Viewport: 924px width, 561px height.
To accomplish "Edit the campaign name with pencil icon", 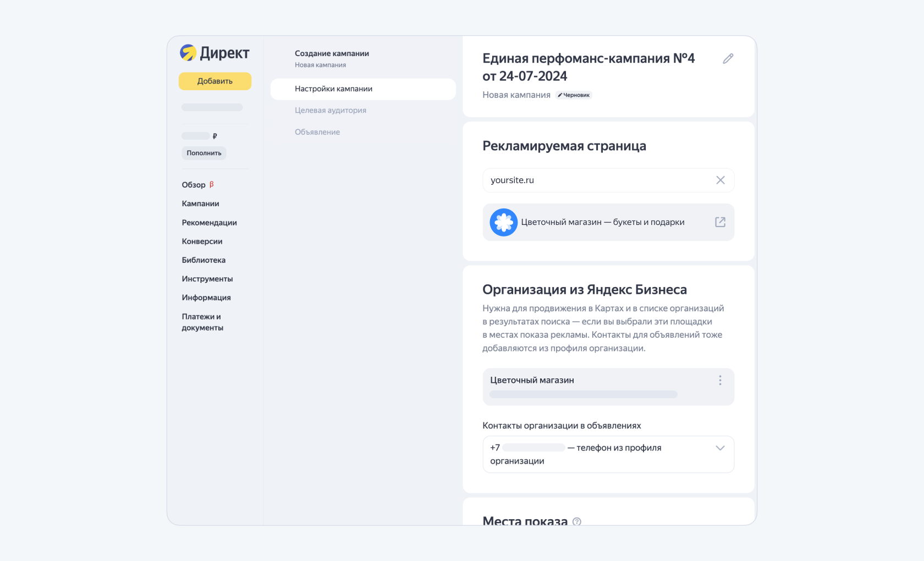I will click(x=728, y=58).
